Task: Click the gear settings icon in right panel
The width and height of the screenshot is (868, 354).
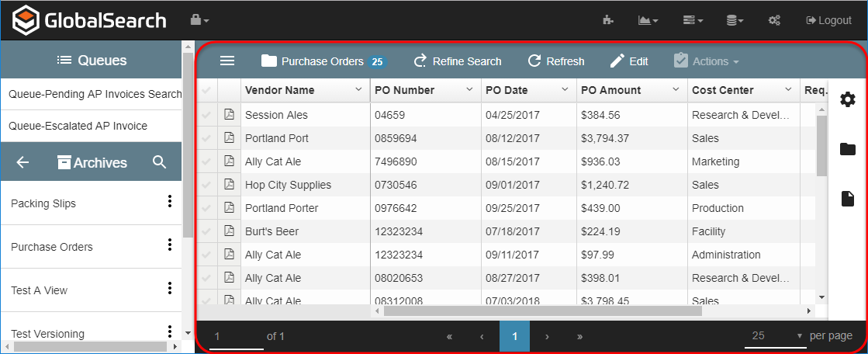Action: (x=848, y=99)
